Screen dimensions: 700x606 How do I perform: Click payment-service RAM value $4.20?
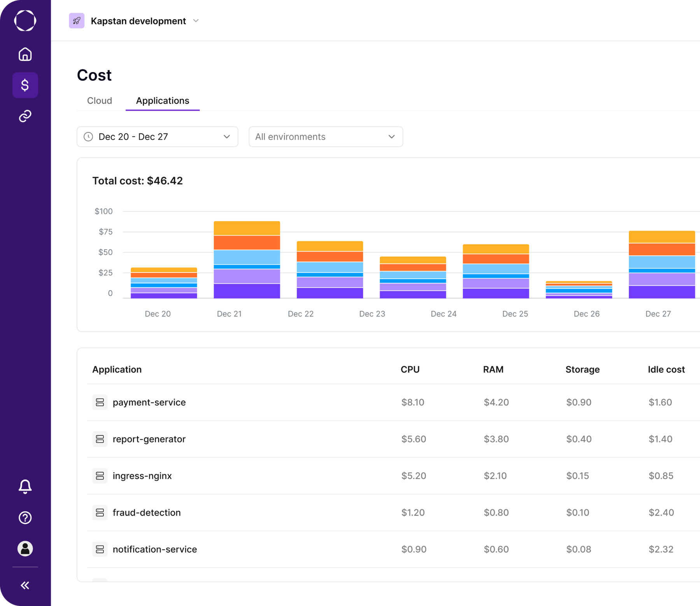click(496, 402)
